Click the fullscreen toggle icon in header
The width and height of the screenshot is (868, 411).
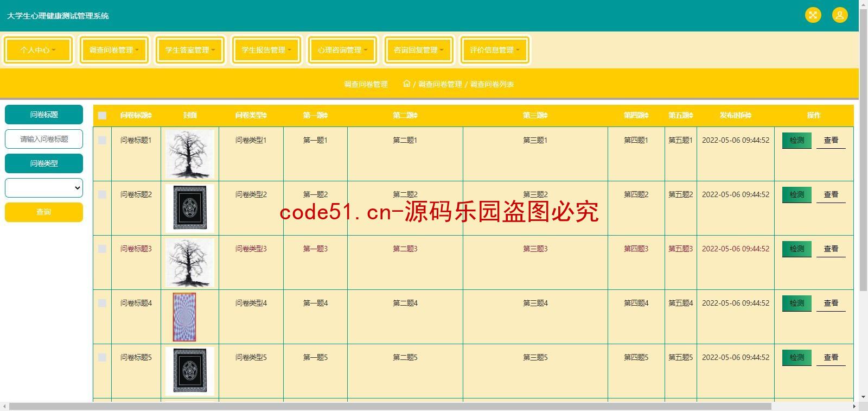click(x=813, y=15)
